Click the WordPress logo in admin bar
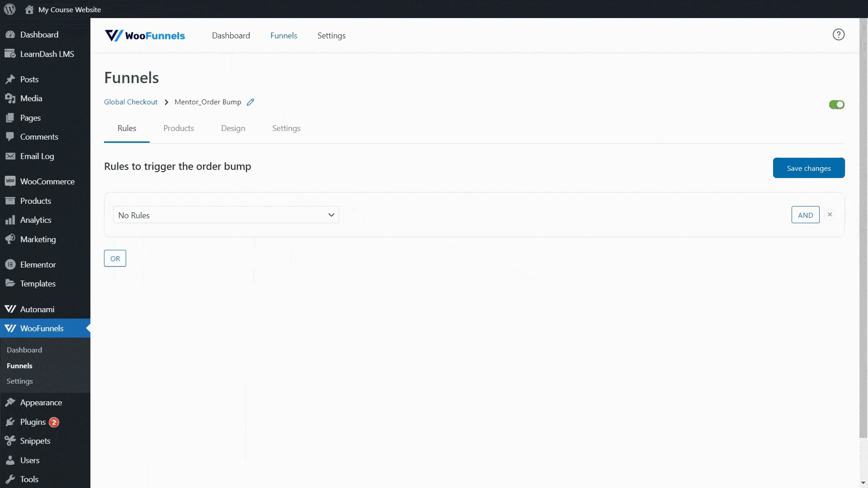 (9, 9)
